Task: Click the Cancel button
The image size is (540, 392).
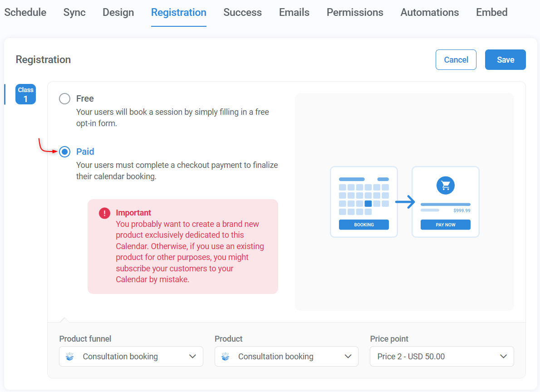Action: (456, 59)
